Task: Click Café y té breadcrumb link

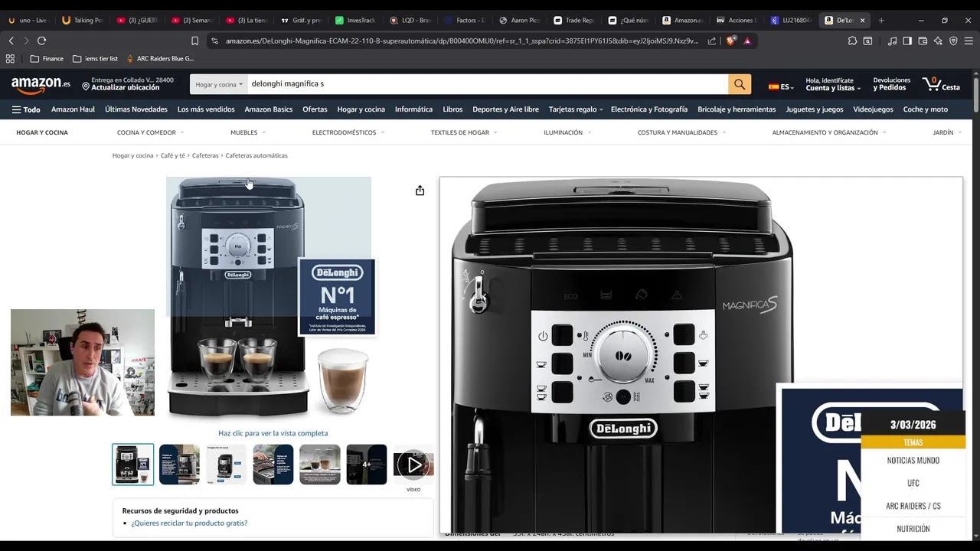Action: (x=173, y=155)
